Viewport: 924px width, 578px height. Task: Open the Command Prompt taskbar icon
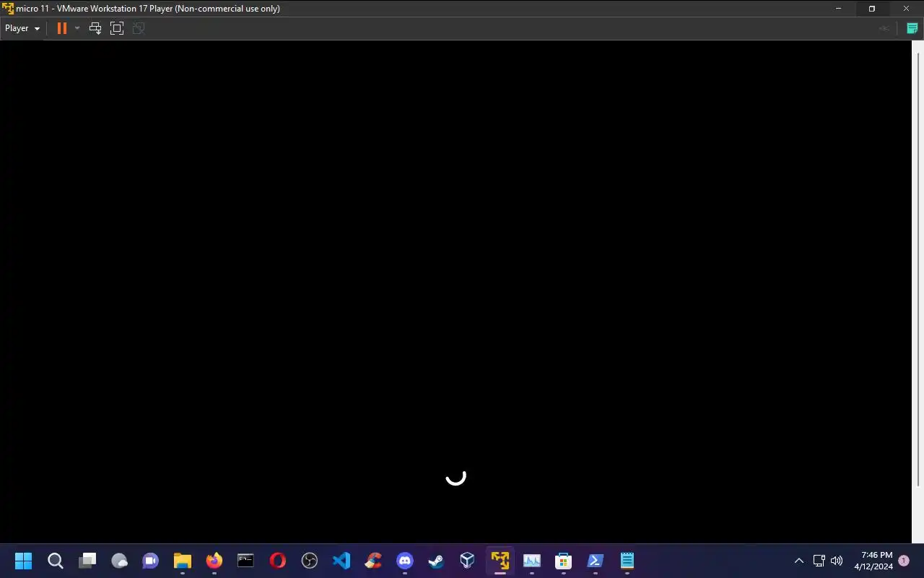(x=246, y=561)
